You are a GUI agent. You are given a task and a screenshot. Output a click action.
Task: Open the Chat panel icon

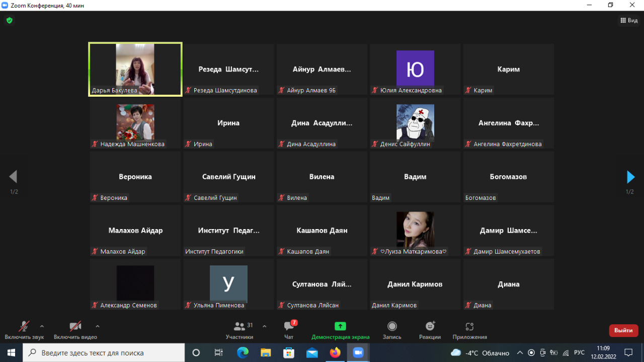tap(289, 326)
